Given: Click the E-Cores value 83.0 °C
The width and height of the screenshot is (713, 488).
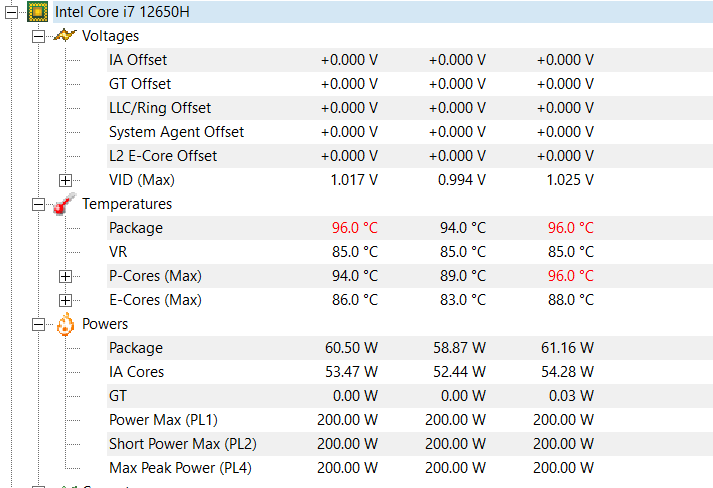Looking at the screenshot, I should [463, 300].
